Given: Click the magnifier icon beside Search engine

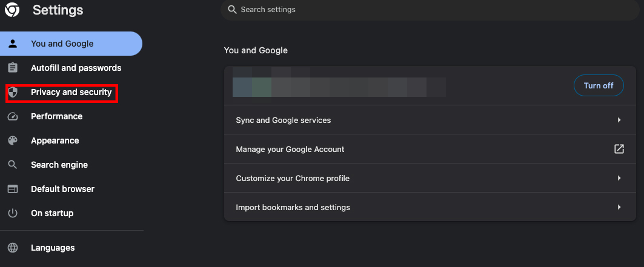Looking at the screenshot, I should 13,165.
